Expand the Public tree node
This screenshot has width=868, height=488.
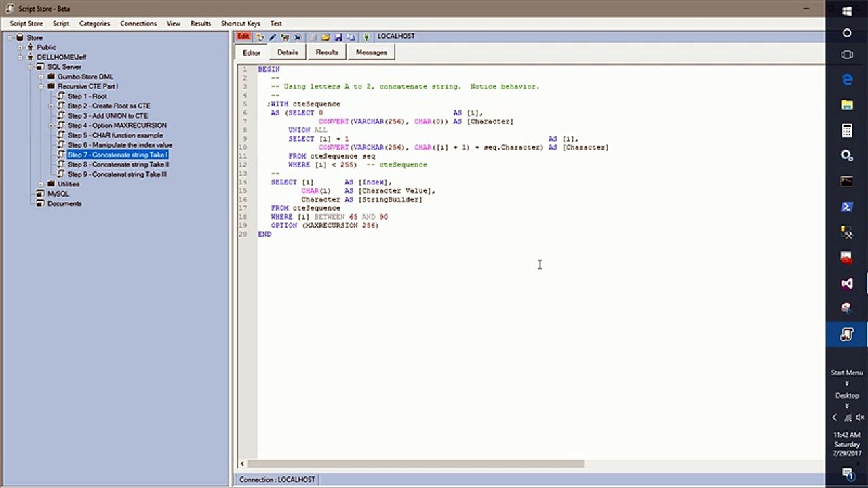point(20,47)
